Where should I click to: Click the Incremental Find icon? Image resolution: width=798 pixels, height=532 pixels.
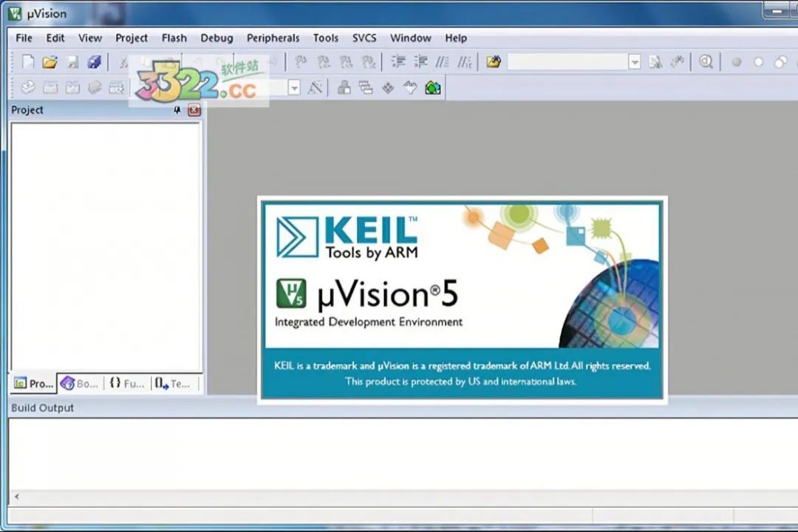click(678, 62)
